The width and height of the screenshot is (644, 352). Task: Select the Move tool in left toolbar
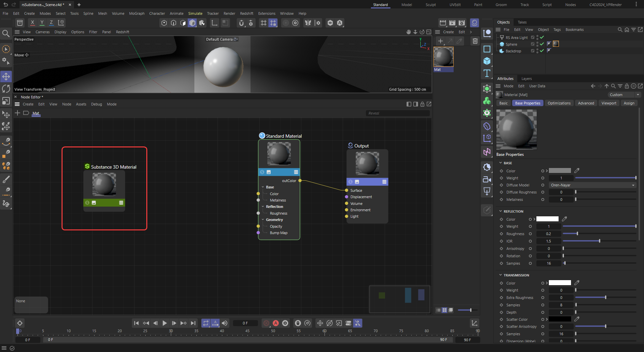point(6,77)
